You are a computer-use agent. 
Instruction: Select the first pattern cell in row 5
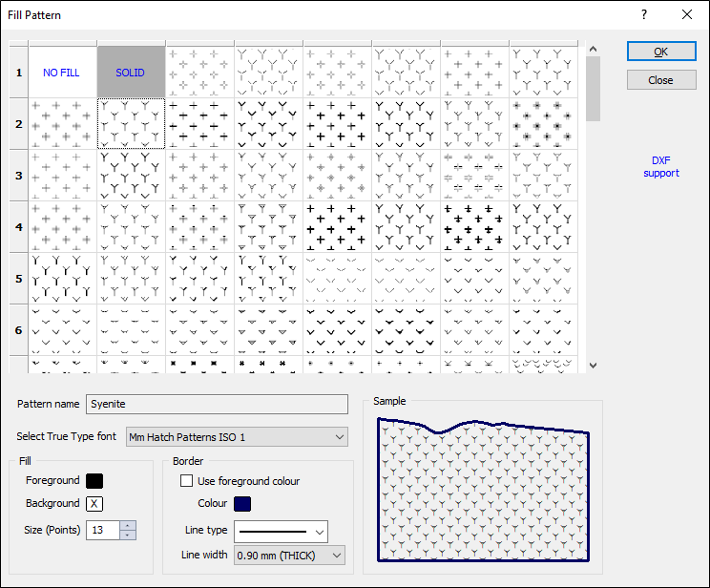click(62, 278)
